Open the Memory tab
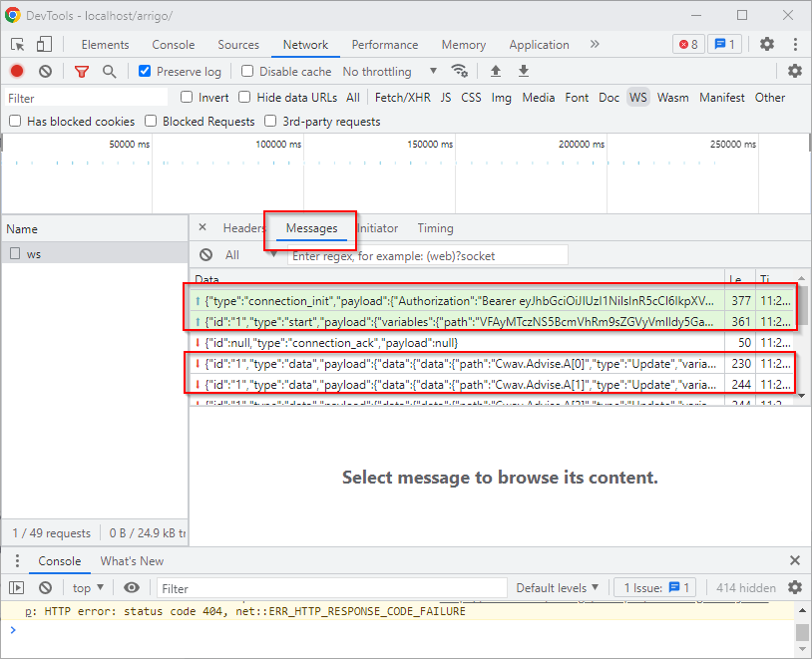 [x=464, y=45]
